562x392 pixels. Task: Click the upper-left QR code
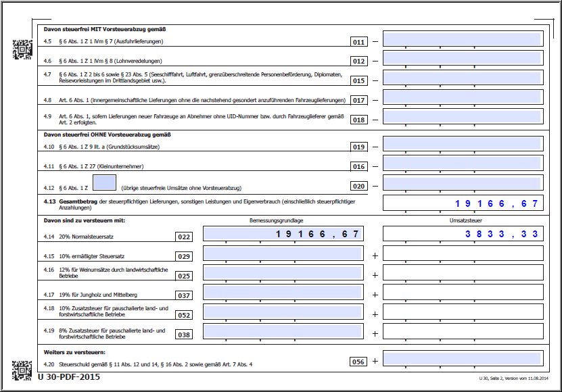[x=22, y=49]
